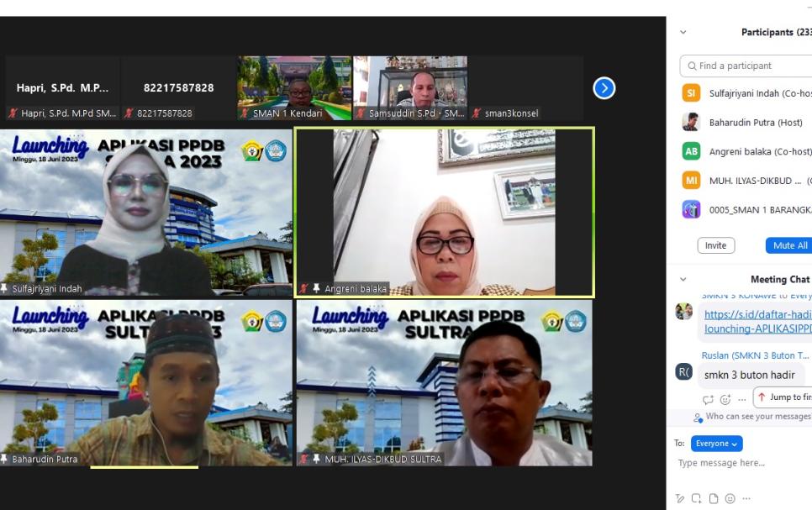Click the screenshot capture icon in chat

[697, 498]
